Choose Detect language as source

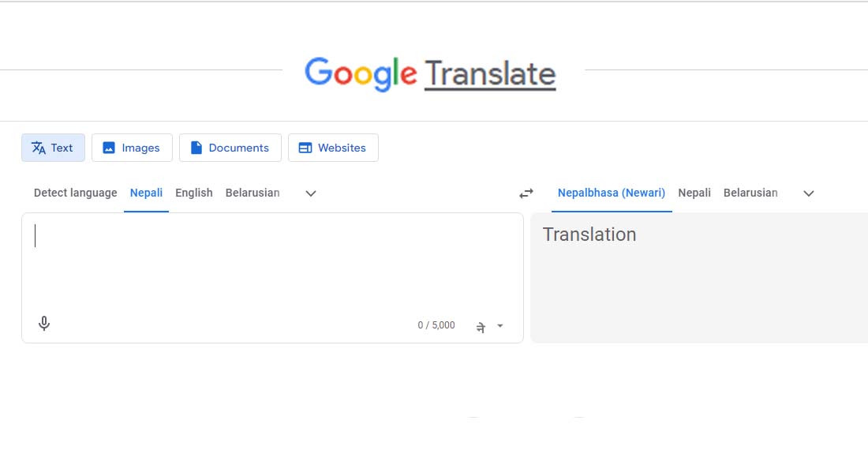[75, 193]
